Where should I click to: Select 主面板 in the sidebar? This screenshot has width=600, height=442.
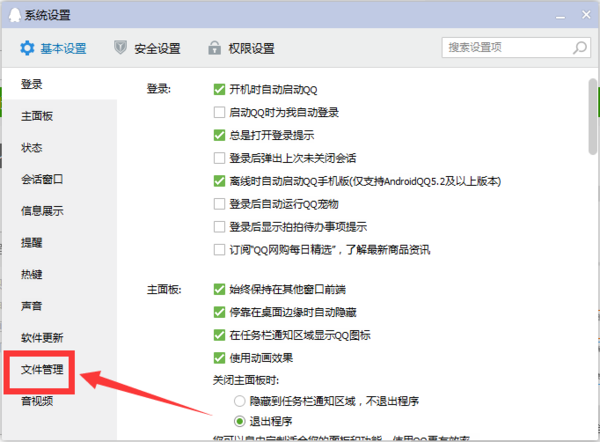click(59, 116)
